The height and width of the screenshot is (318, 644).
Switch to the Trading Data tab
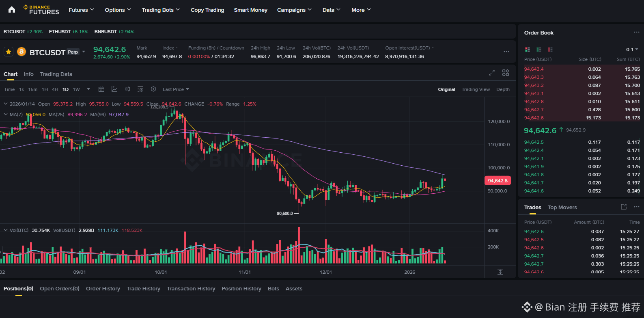tap(56, 74)
